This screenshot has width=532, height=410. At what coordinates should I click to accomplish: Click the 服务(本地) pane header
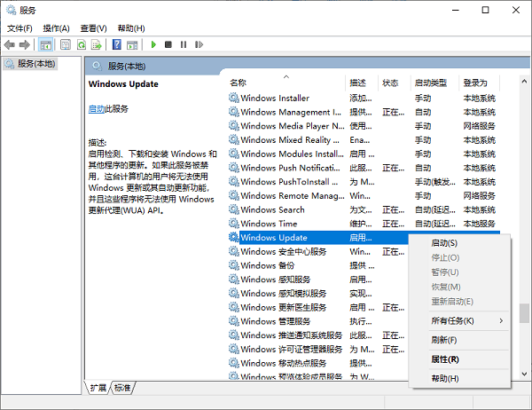307,66
